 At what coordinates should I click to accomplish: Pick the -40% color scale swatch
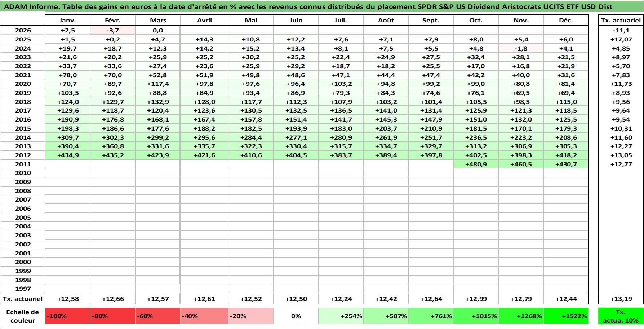pyautogui.click(x=204, y=316)
